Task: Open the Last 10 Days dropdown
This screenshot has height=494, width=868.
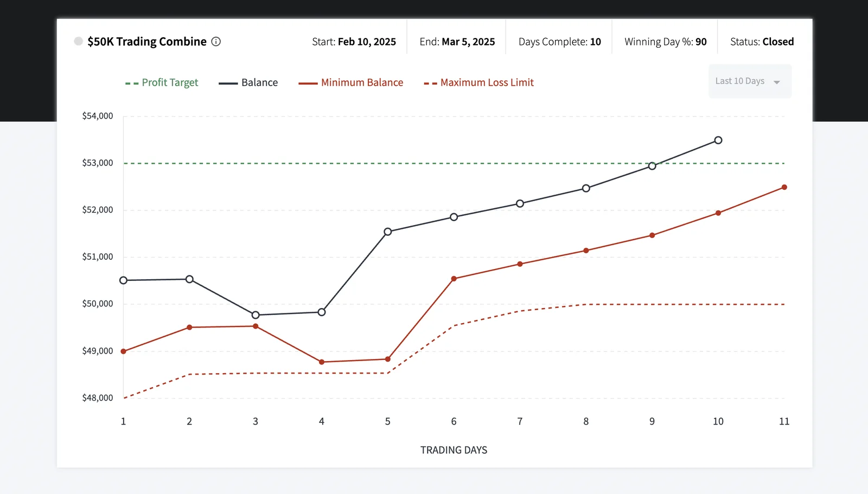Action: tap(750, 81)
